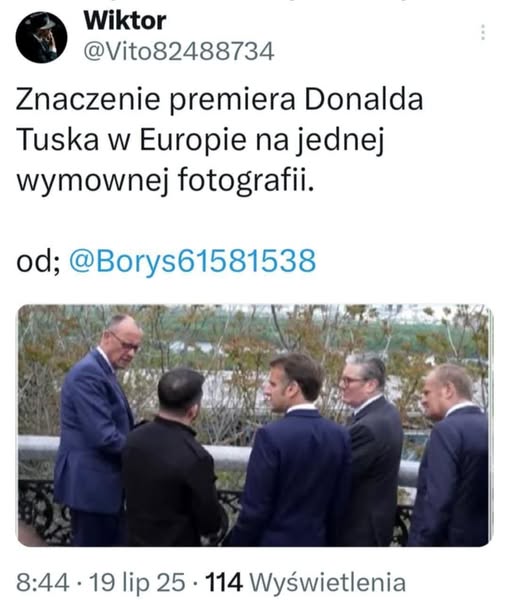509x600 pixels.
Task: Click the man at the photo's right edge
Action: click(452, 455)
